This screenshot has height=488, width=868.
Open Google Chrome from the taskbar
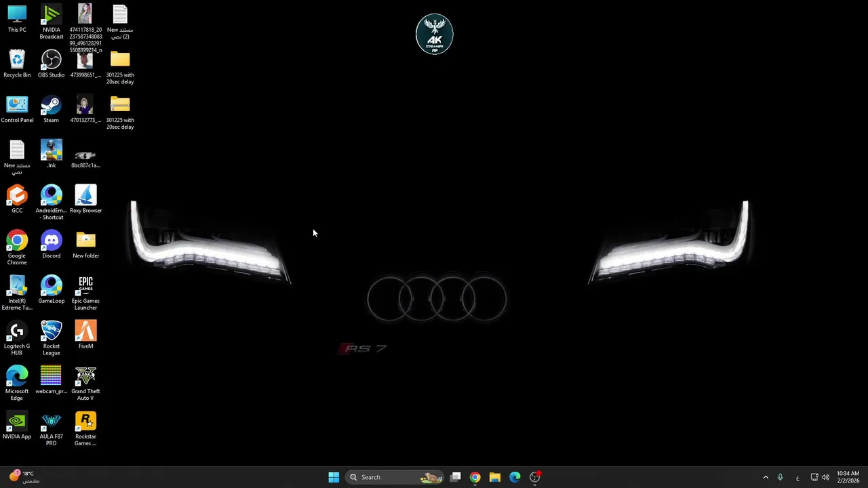click(475, 477)
